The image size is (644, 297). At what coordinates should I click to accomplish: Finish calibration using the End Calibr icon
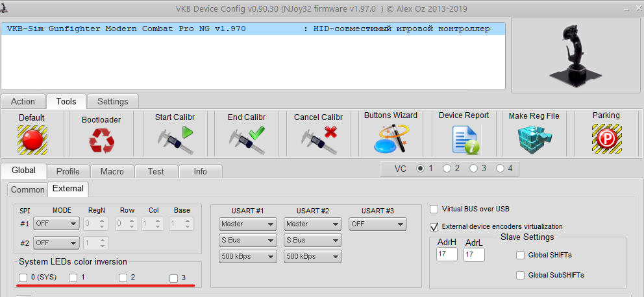247,139
